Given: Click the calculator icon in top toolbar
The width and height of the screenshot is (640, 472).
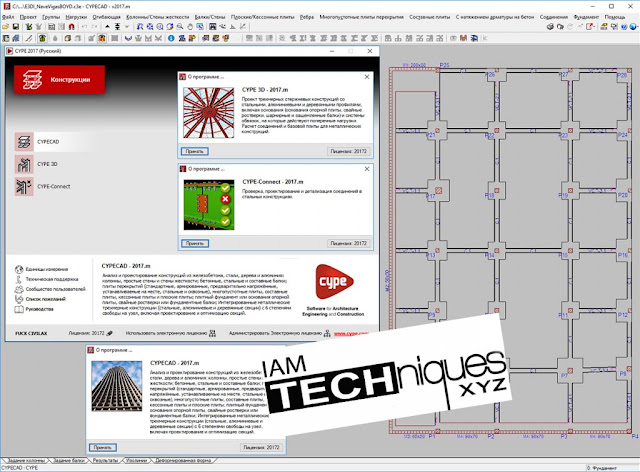Looking at the screenshot, I should pyautogui.click(x=51, y=27).
